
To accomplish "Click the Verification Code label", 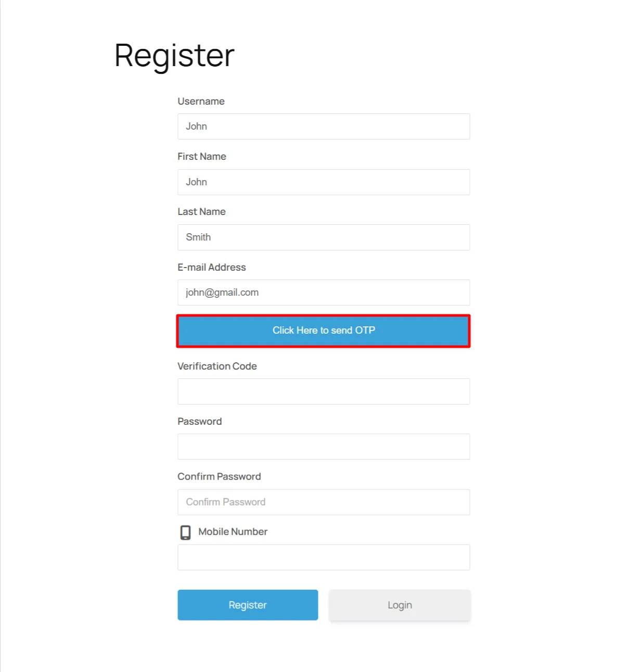I will click(x=217, y=366).
